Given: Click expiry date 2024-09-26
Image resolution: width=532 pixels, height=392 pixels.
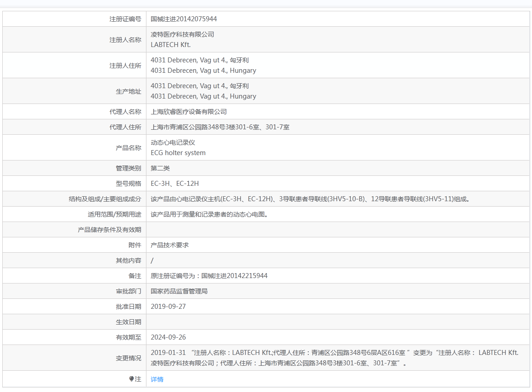Looking at the screenshot, I should [168, 337].
